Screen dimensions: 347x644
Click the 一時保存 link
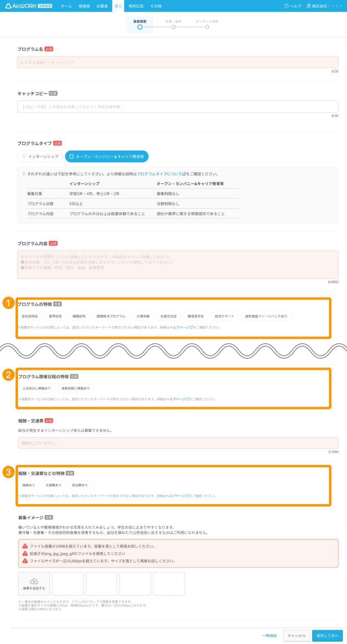point(270,636)
